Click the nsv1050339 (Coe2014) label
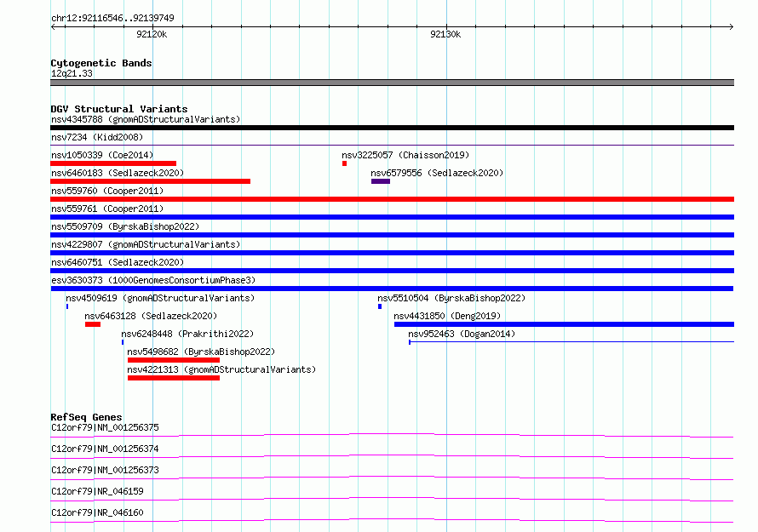 pyautogui.click(x=102, y=155)
